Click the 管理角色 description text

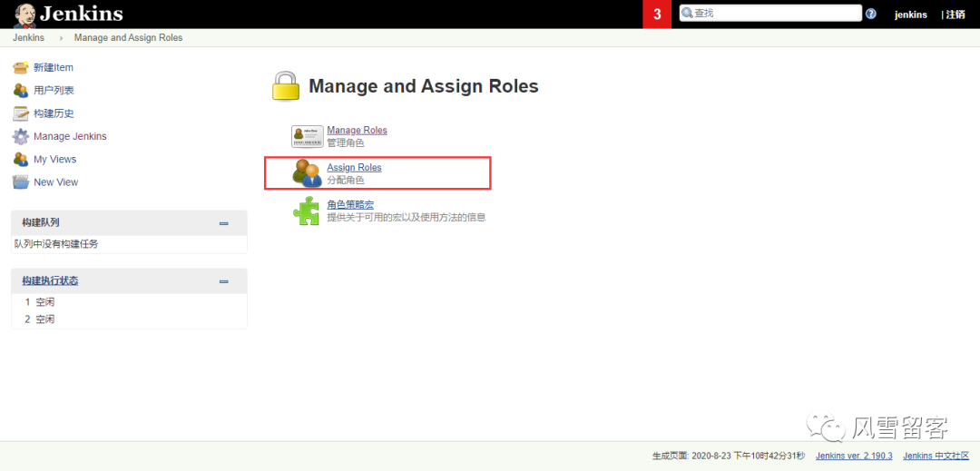click(x=346, y=142)
